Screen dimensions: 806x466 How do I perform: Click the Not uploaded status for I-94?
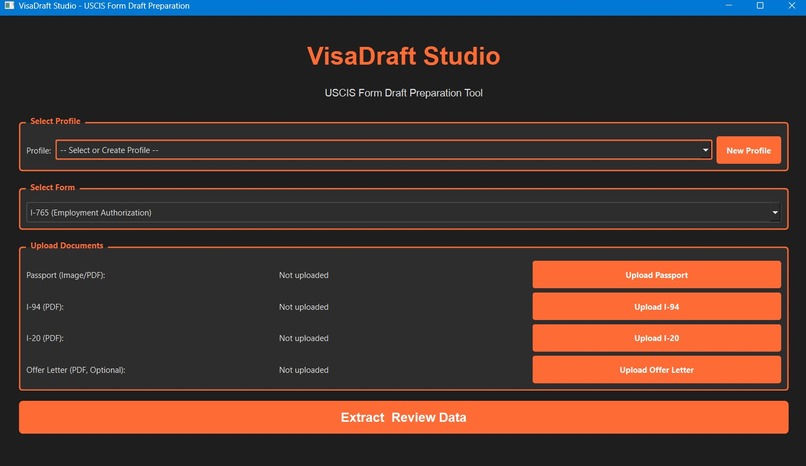[x=303, y=307]
